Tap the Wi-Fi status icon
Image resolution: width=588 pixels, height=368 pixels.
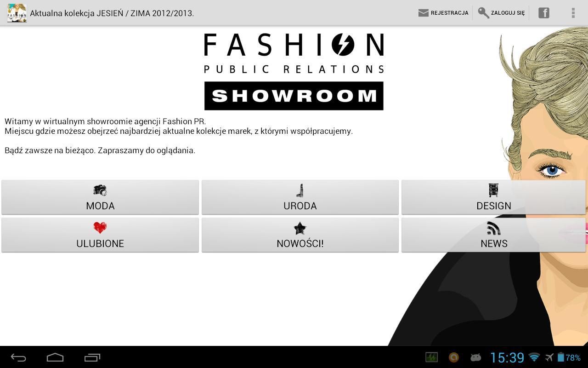[x=534, y=357]
